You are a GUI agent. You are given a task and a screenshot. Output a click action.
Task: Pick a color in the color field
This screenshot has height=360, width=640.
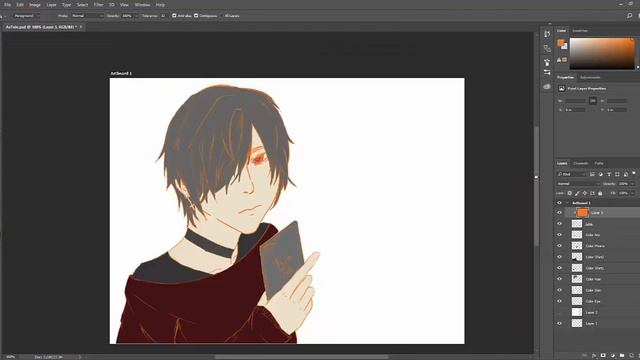click(x=602, y=53)
